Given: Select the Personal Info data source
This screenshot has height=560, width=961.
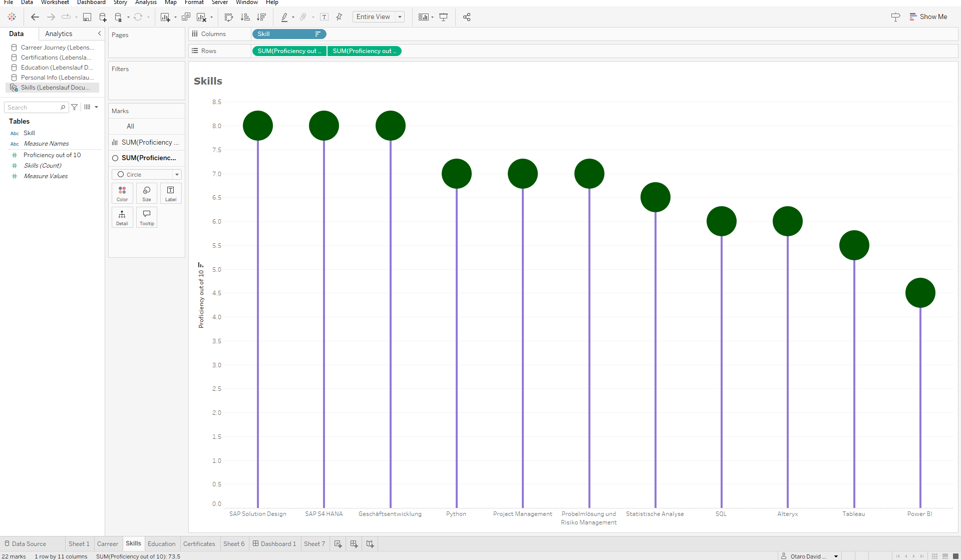Looking at the screenshot, I should click(x=52, y=78).
